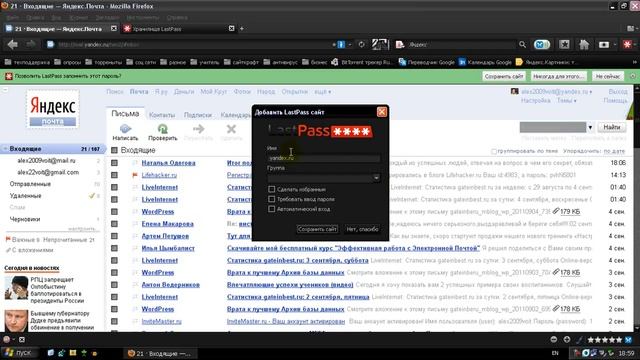Click the Home icon in Firefox toolbar
Viewport: 640px width, 360px height.
click(584, 44)
